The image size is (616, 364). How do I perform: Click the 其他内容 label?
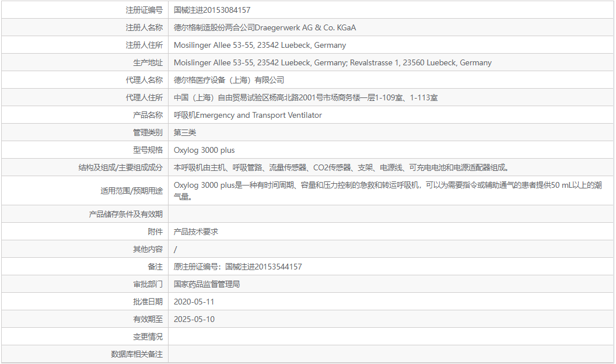(148, 249)
